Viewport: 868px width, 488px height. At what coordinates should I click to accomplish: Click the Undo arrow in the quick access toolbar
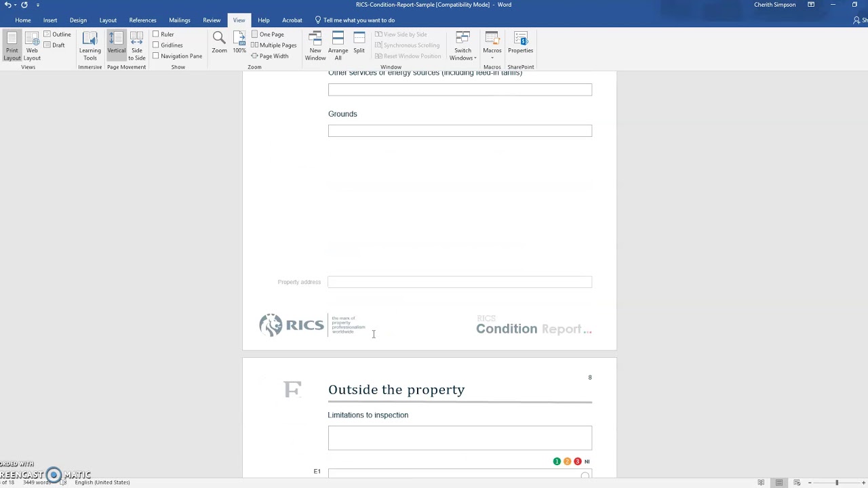(8, 5)
